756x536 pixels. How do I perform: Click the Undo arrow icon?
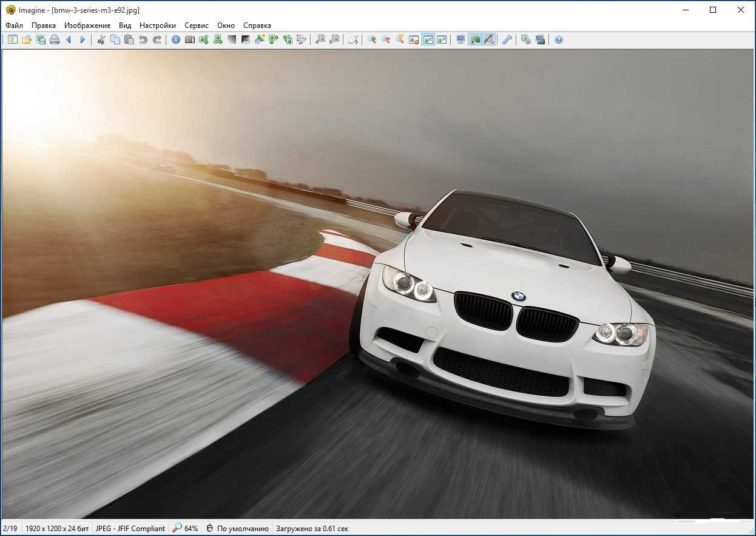(143, 40)
